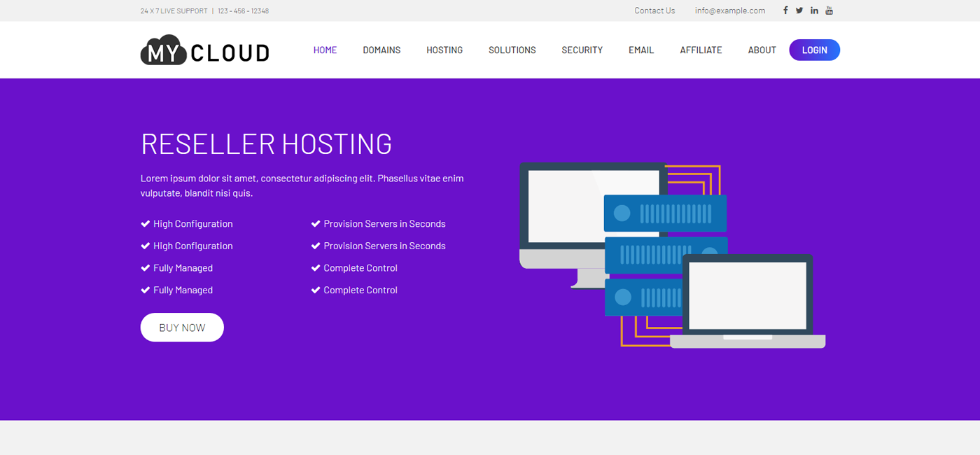Open the Twitter social icon
The width and height of the screenshot is (980, 455).
point(799,10)
